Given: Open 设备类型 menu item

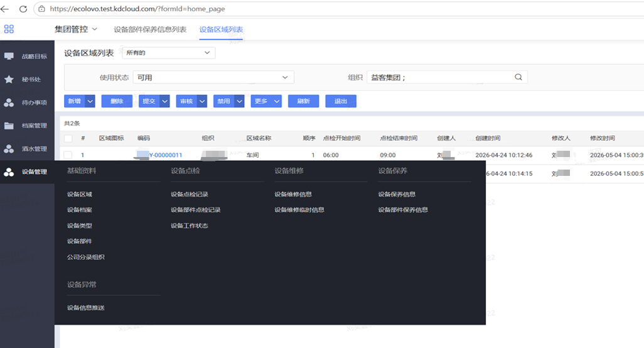Looking at the screenshot, I should 80,226.
